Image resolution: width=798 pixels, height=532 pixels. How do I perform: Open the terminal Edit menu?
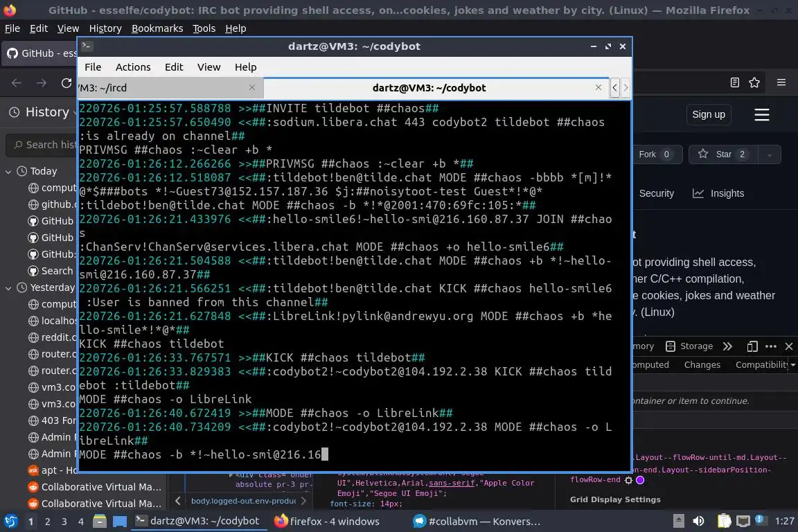click(x=174, y=67)
